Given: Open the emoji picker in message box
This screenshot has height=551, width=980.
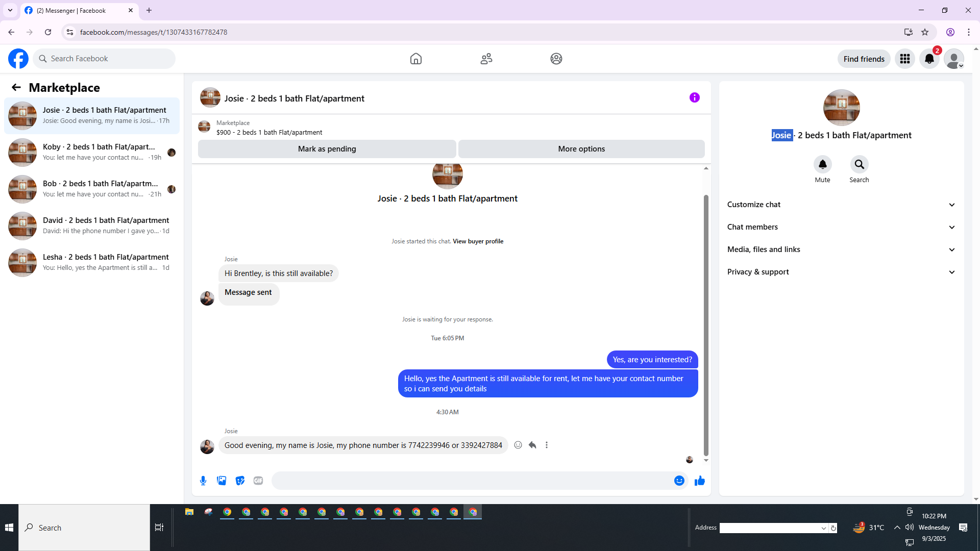Looking at the screenshot, I should point(679,481).
